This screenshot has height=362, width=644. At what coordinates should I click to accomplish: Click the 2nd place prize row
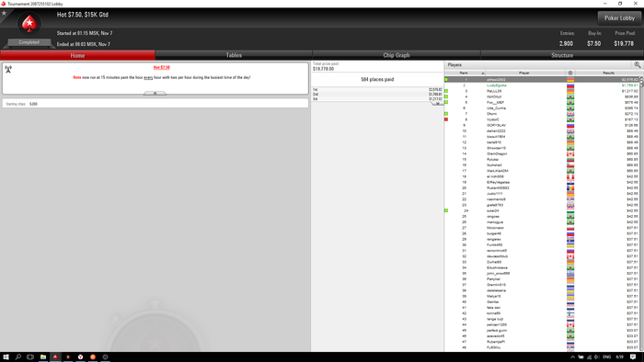[377, 95]
